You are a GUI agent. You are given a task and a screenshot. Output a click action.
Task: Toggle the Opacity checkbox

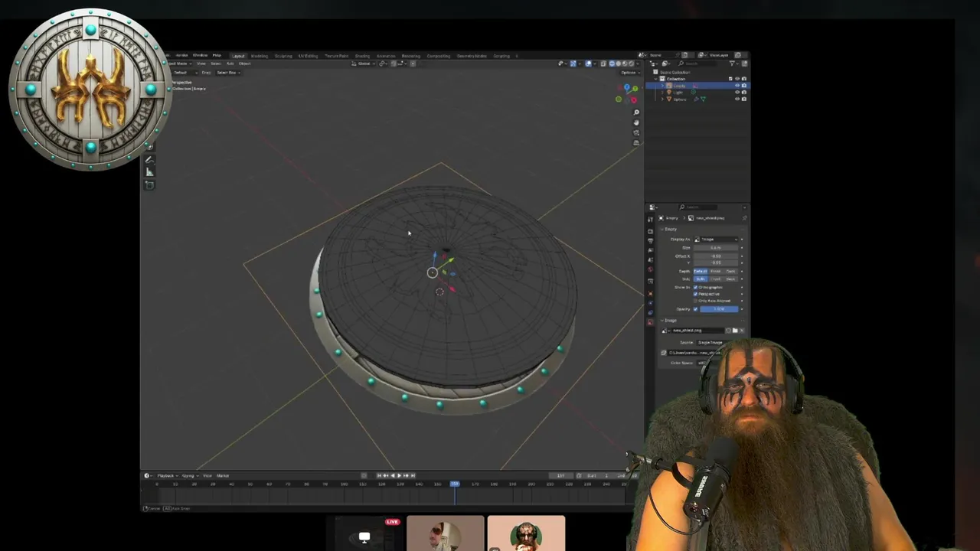(x=695, y=309)
